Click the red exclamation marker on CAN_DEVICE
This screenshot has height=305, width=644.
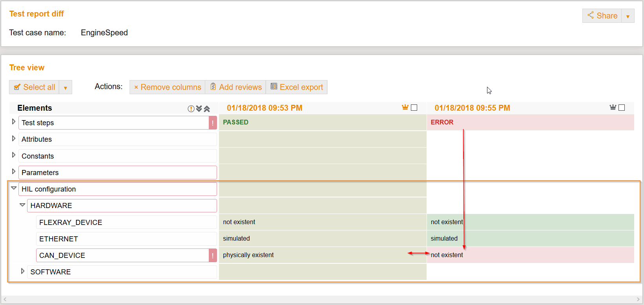tap(213, 256)
